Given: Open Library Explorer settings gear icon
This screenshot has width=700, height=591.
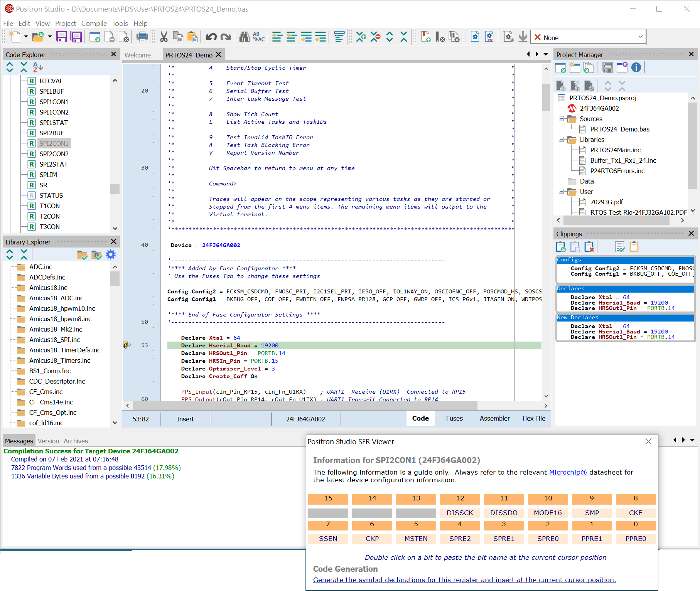Looking at the screenshot, I should [x=111, y=255].
